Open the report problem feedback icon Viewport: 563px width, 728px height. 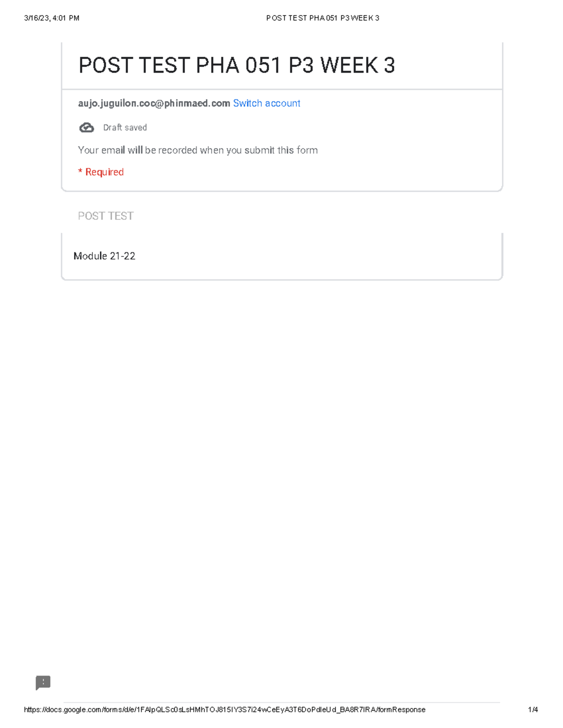coord(43,683)
